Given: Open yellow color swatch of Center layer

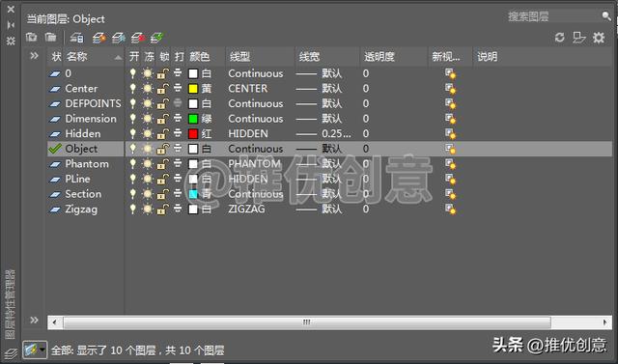Looking at the screenshot, I should pos(193,89).
